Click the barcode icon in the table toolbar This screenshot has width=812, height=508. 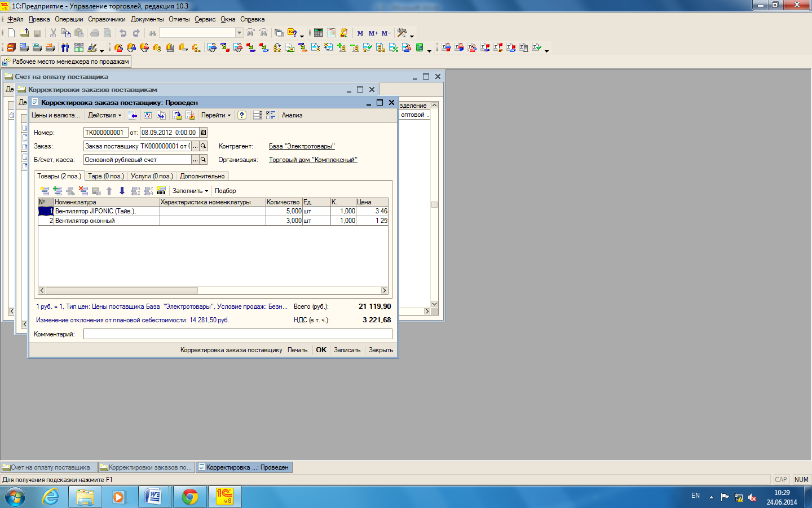161,191
